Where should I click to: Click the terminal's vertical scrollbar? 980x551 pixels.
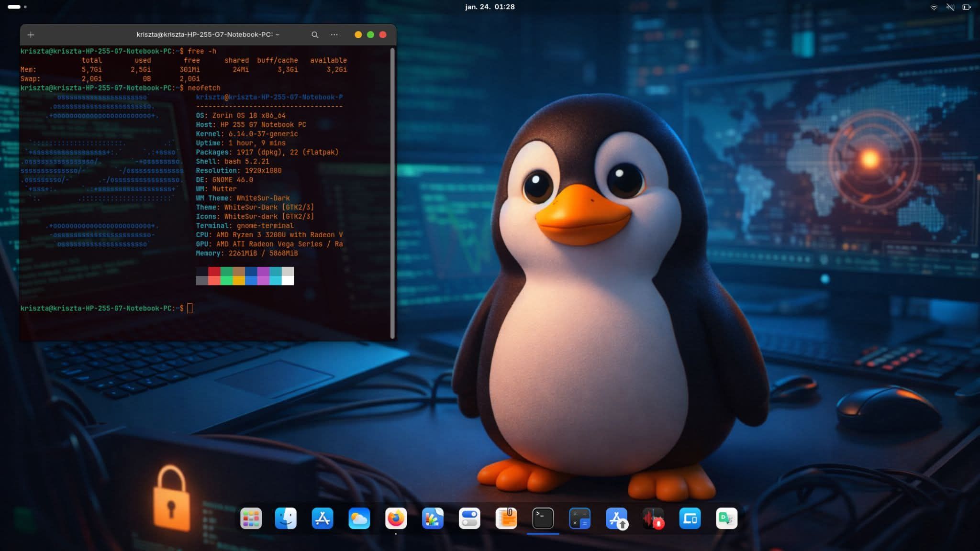pos(392,193)
